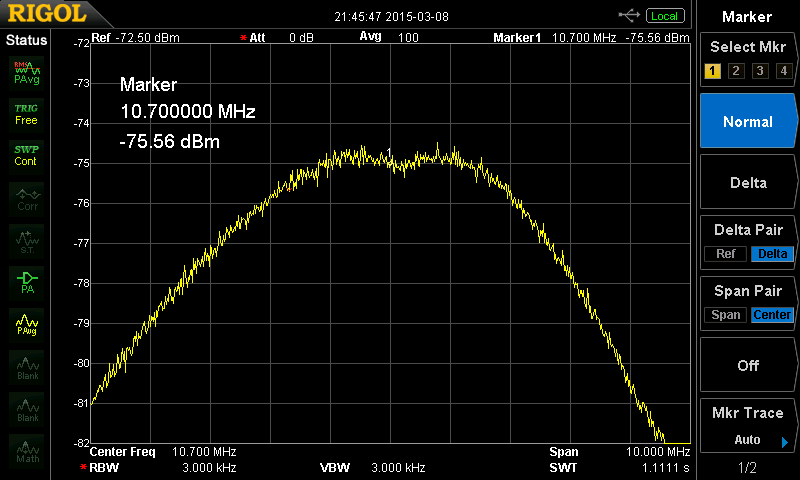The height and width of the screenshot is (480, 800).
Task: Click the 1/2 menu page indicator
Action: point(747,467)
